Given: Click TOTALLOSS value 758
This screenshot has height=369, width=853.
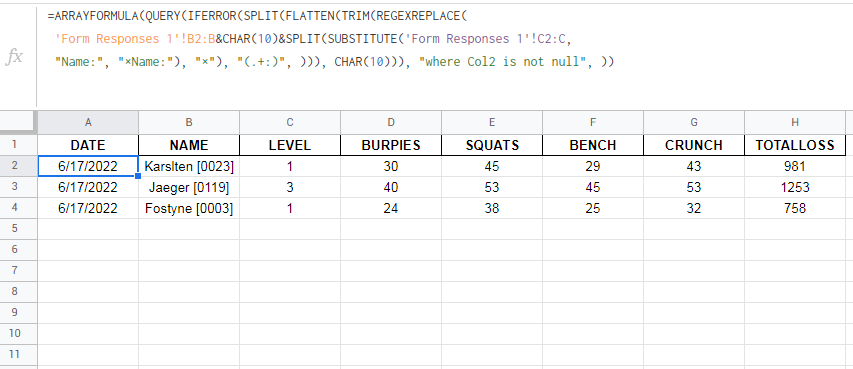Looking at the screenshot, I should click(795, 208).
